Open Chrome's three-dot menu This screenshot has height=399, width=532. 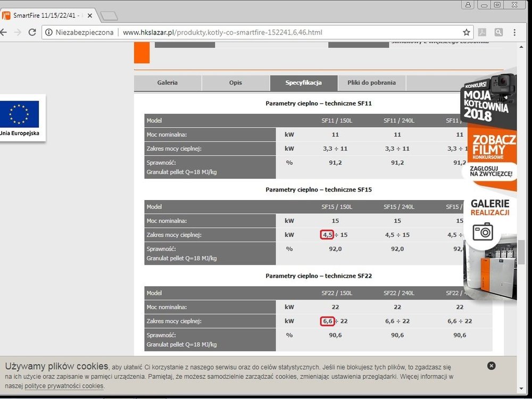click(514, 32)
